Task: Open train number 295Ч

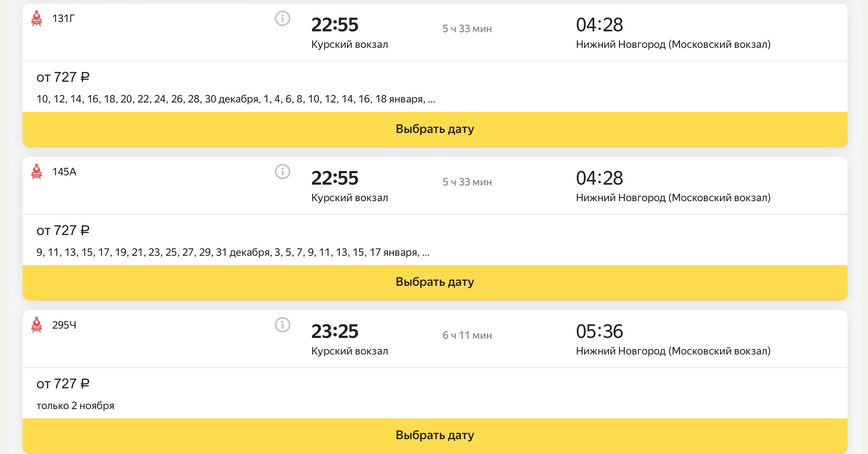Action: 64,325
